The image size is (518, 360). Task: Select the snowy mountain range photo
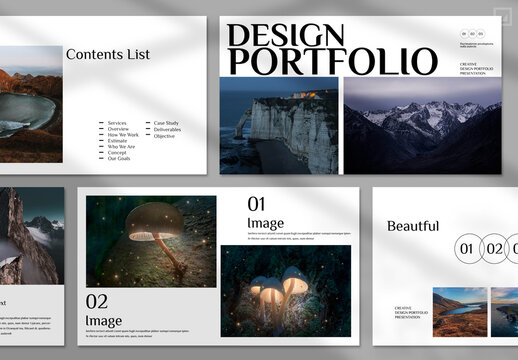(423, 126)
